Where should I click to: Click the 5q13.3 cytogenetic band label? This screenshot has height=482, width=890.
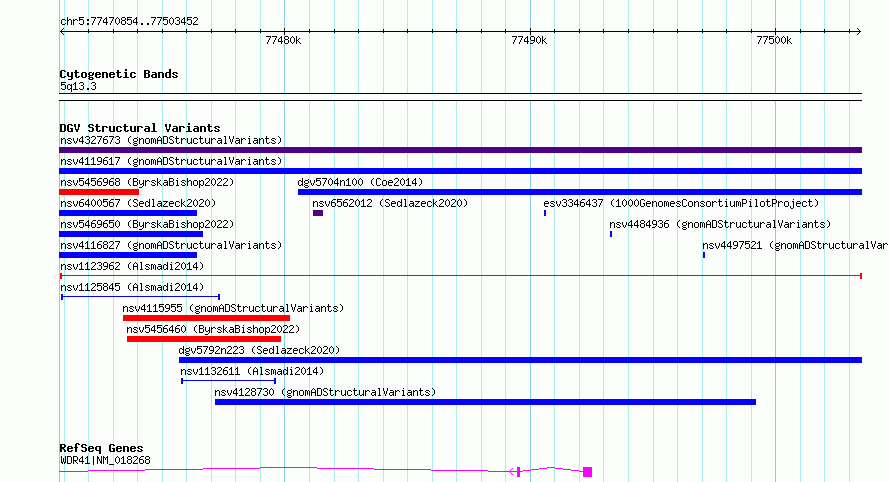[x=78, y=86]
